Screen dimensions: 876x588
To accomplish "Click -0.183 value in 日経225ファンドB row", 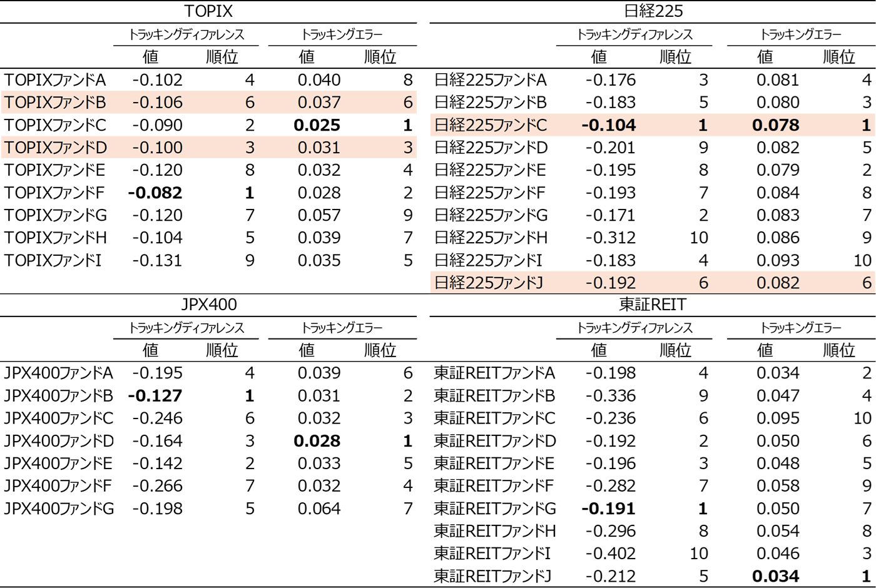I will 610,103.
